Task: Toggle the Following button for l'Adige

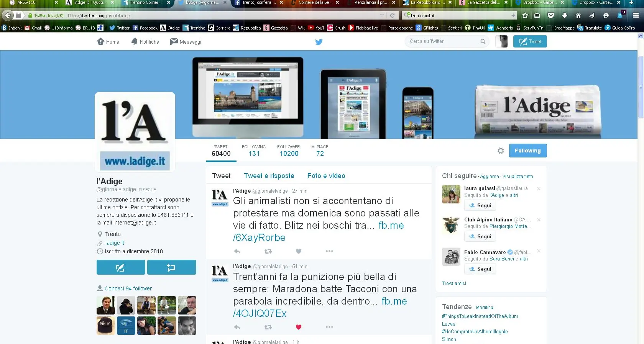Action: 528,151
